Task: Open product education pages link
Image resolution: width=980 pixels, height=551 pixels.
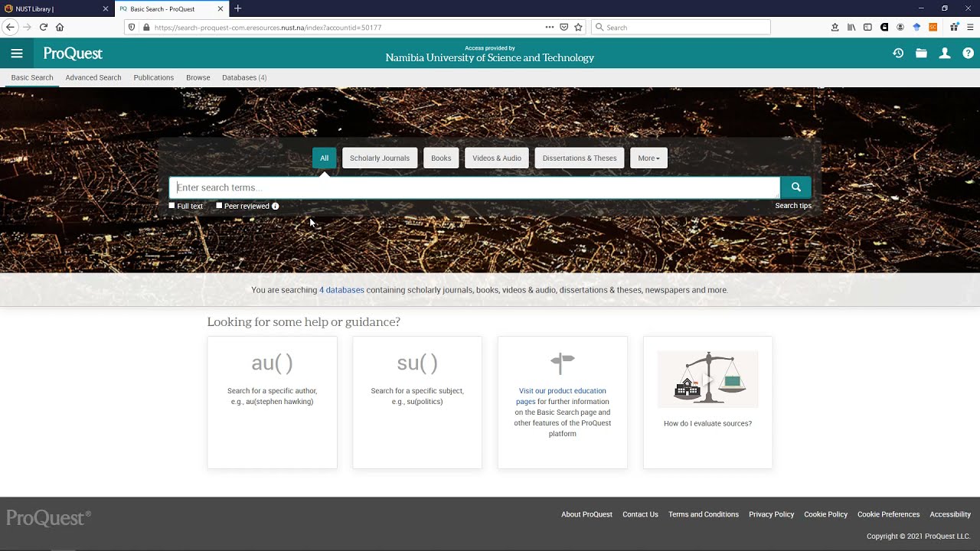Action: coord(563,396)
